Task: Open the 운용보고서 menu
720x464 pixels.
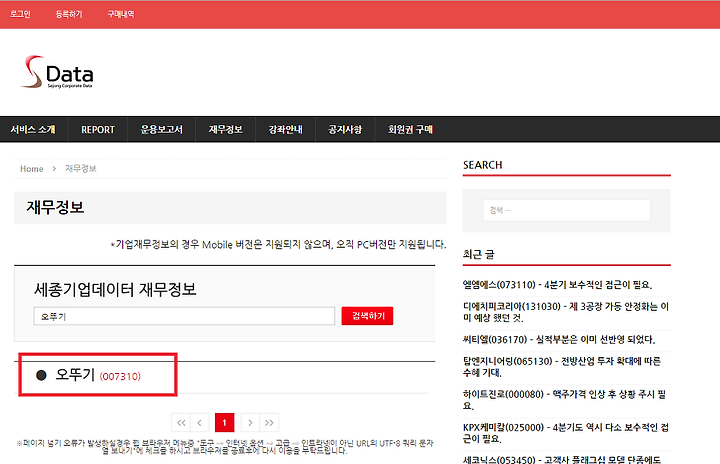Action: [x=162, y=130]
